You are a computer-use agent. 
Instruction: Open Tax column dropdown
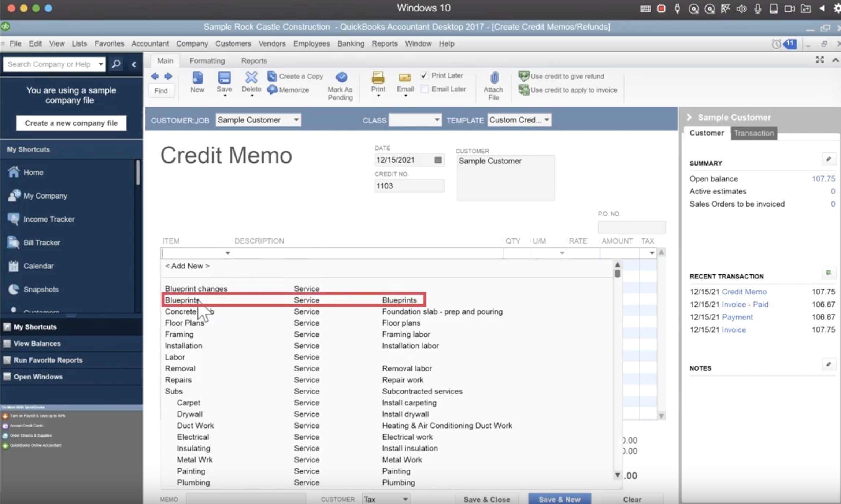click(652, 253)
